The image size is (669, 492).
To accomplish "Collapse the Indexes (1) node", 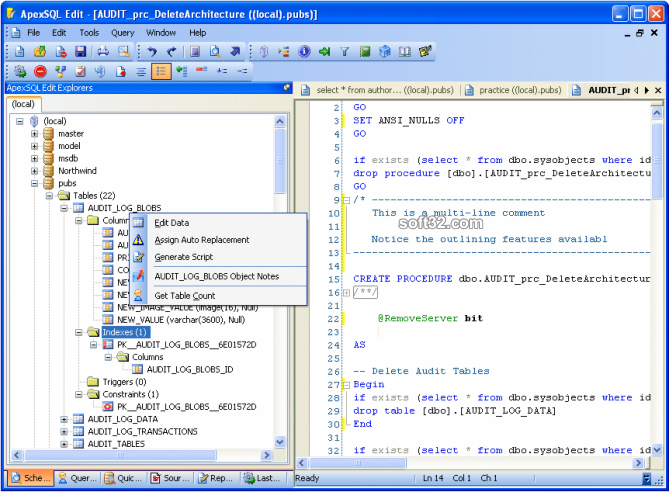I will tap(79, 332).
